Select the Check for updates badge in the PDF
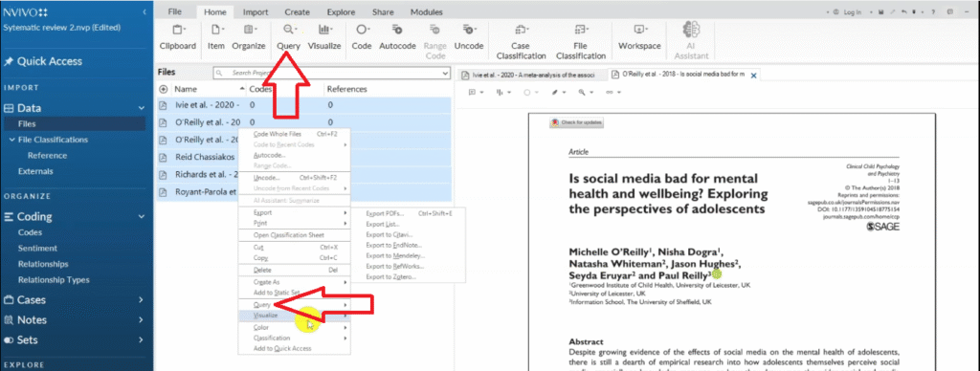Viewport: 980px width, 371px height. coord(576,122)
